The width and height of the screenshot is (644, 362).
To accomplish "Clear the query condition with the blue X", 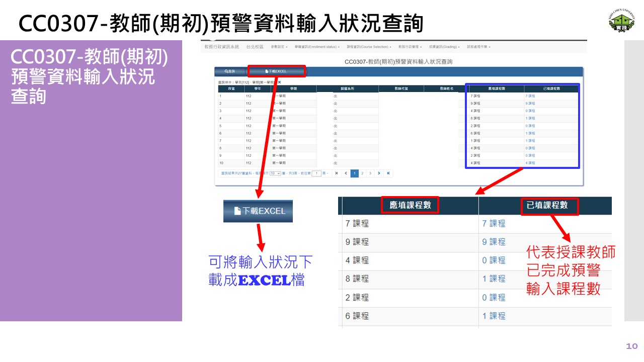I will coord(279,82).
